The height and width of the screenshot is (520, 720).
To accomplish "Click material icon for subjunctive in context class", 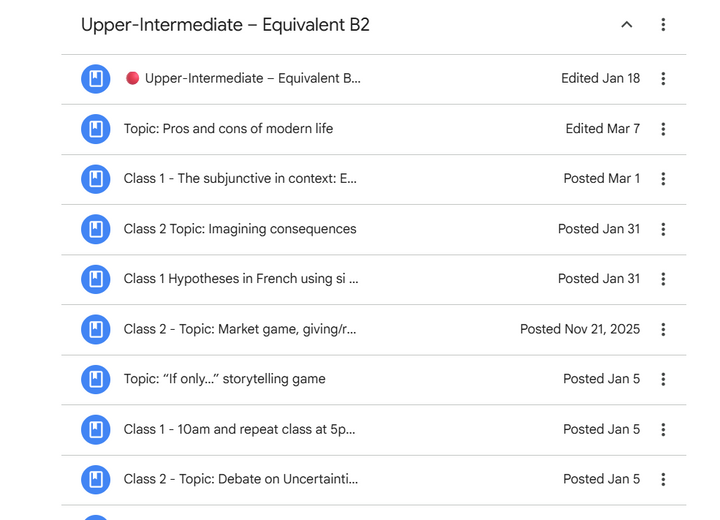I will pos(96,179).
